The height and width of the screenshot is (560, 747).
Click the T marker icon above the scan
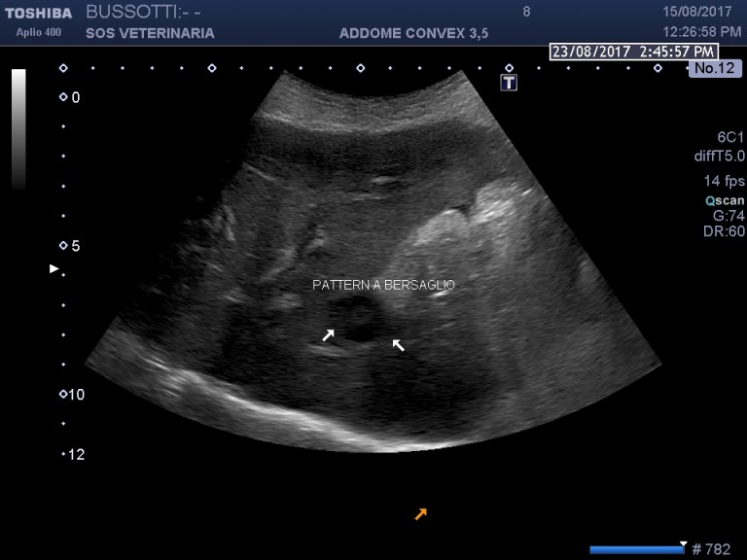[508, 83]
